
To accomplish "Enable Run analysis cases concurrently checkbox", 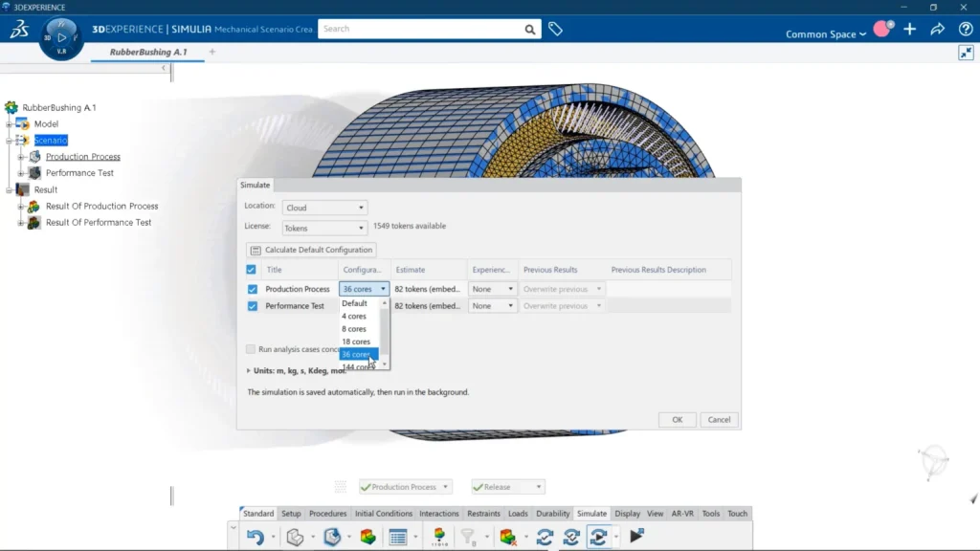I will [x=251, y=349].
